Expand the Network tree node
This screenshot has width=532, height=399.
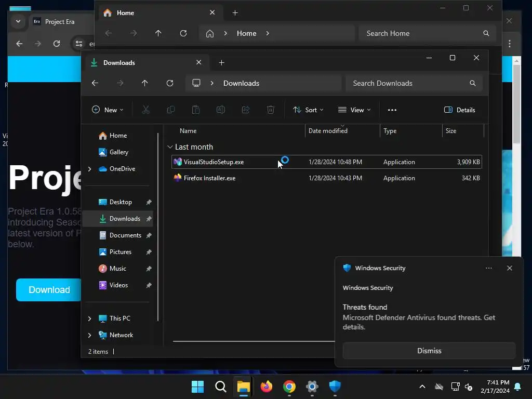89,335
